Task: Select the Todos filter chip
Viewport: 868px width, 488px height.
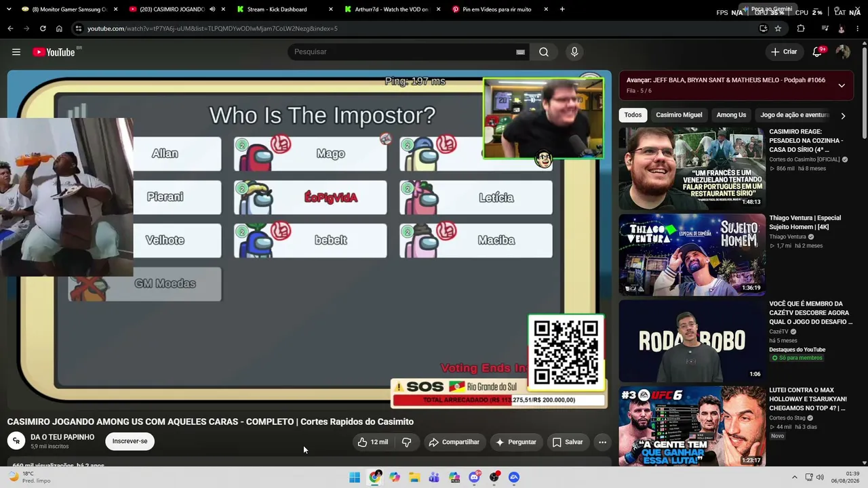Action: [x=633, y=115]
